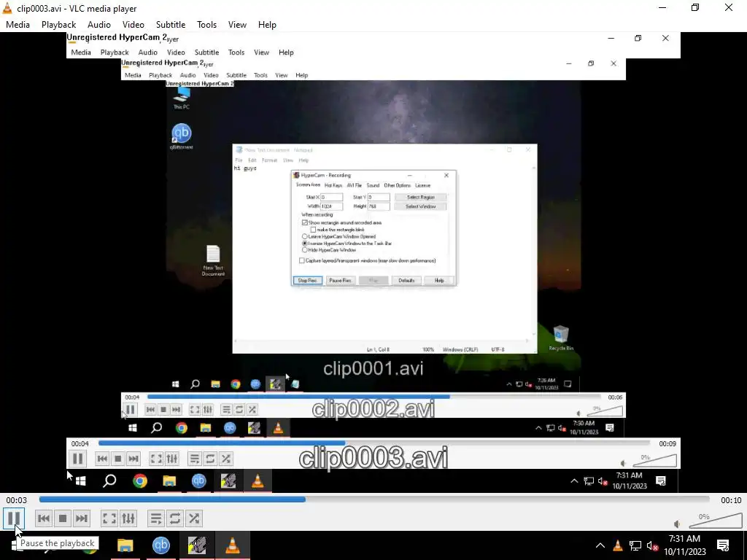Click the HyperCam Height input field

tap(379, 206)
